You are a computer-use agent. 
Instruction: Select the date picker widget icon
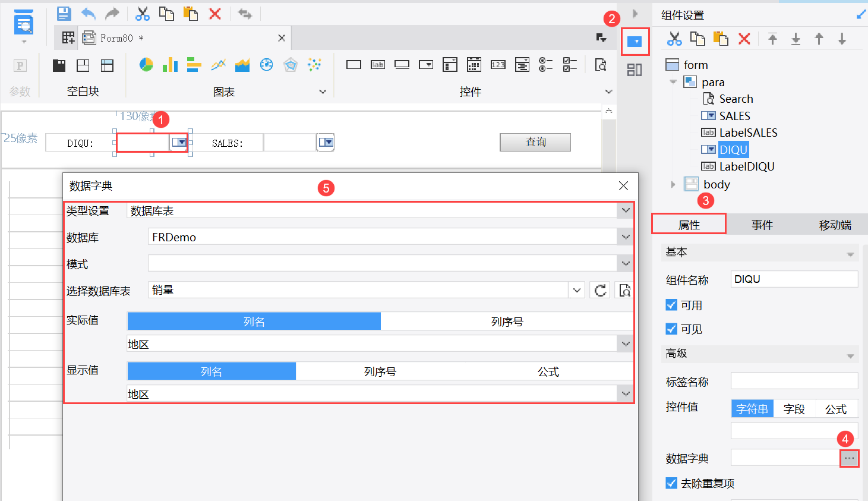474,65
